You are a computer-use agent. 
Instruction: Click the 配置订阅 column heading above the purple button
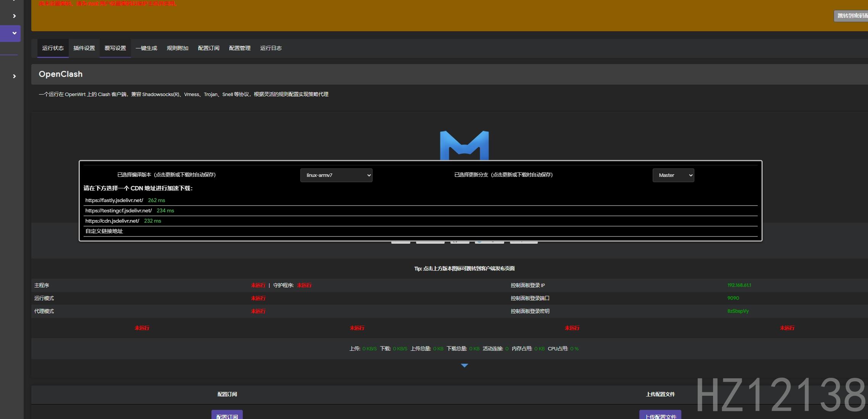[227, 394]
